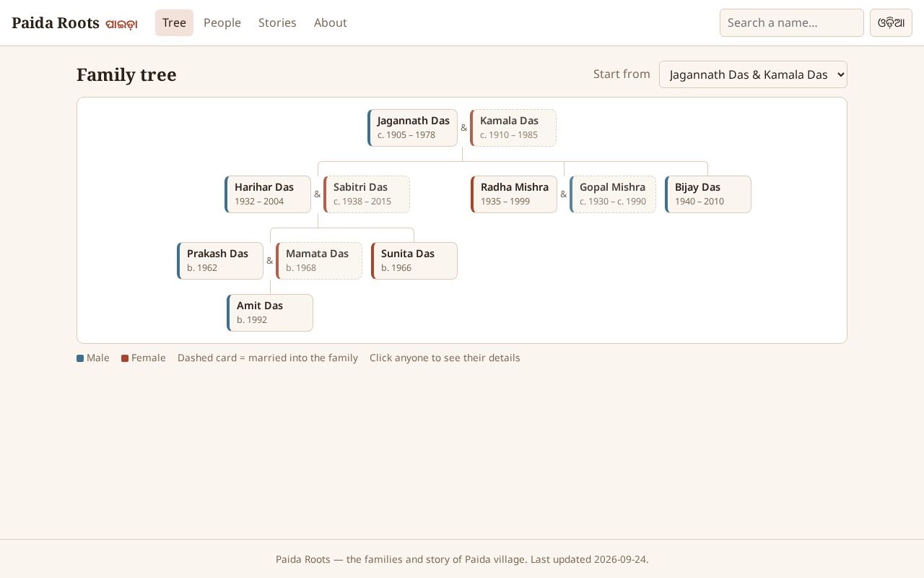Click the Family tree heading

126,74
